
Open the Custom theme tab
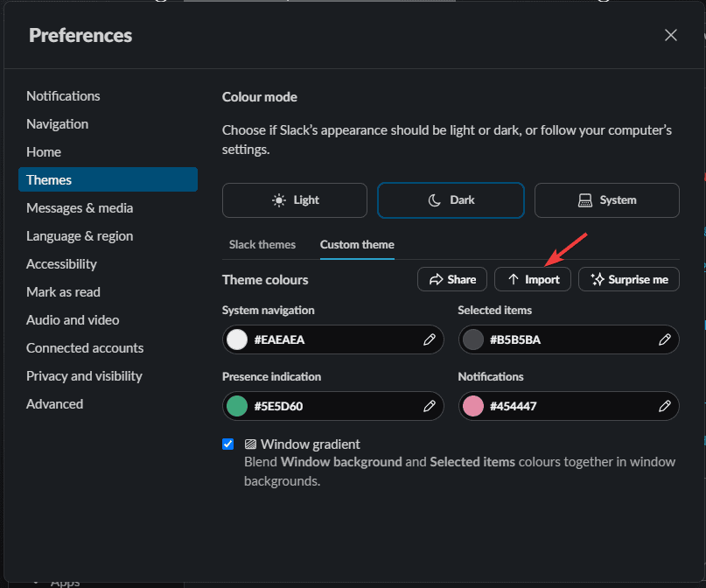357,244
